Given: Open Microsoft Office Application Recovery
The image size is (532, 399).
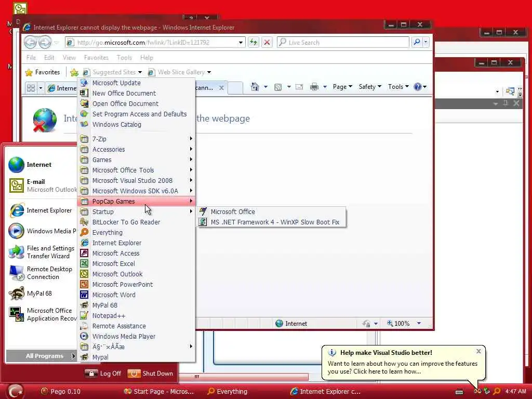Looking at the screenshot, I should coord(42,314).
